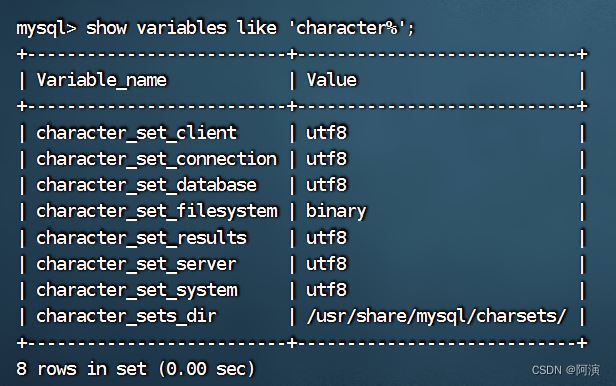Viewport: 616px width, 386px height.
Task: Click utf8 value beside character_set_connection
Action: [326, 159]
